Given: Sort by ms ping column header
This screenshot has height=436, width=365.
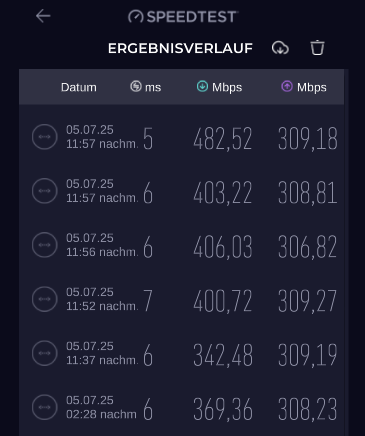Looking at the screenshot, I should 146,87.
